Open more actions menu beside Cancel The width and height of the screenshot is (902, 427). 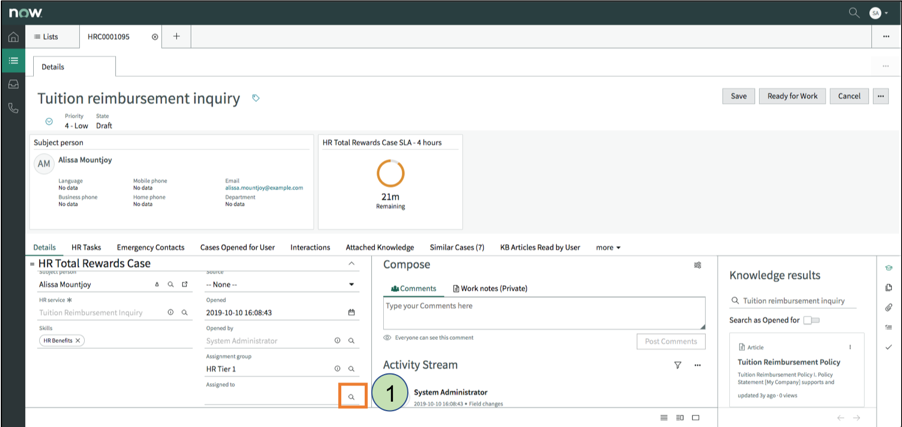[x=880, y=96]
